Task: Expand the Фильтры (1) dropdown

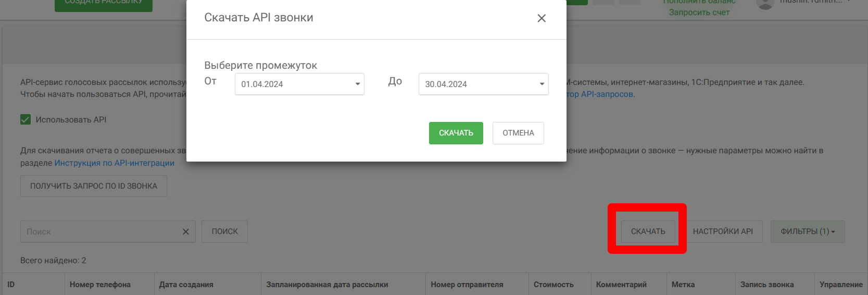Action: pos(807,231)
